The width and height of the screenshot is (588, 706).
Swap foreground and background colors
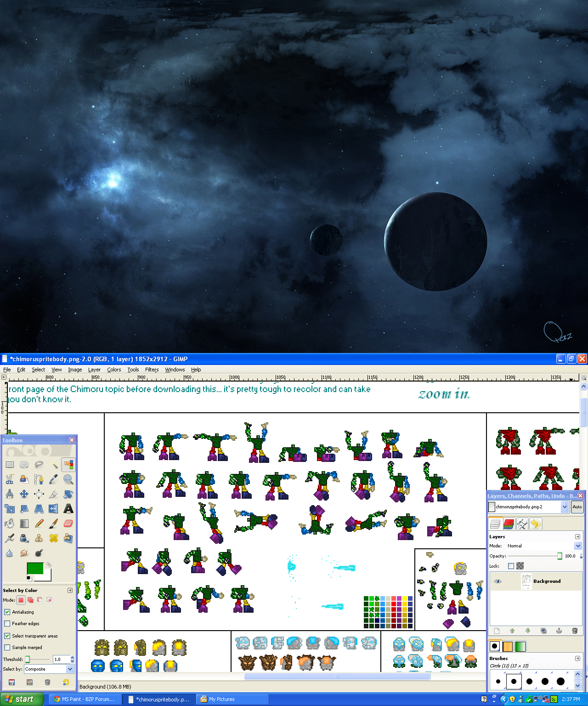48,564
